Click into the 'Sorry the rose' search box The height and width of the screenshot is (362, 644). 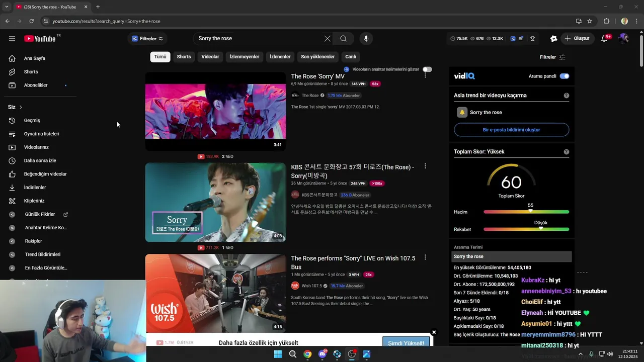tap(259, 38)
